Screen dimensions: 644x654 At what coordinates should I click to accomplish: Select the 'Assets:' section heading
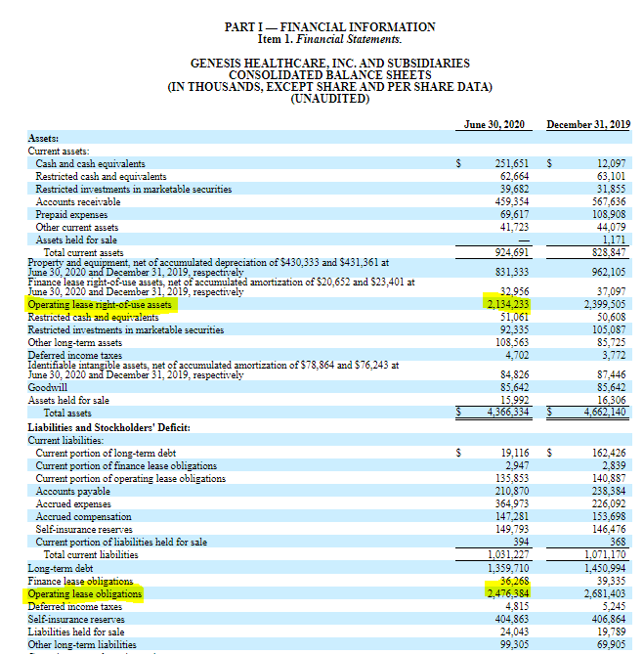click(x=43, y=138)
